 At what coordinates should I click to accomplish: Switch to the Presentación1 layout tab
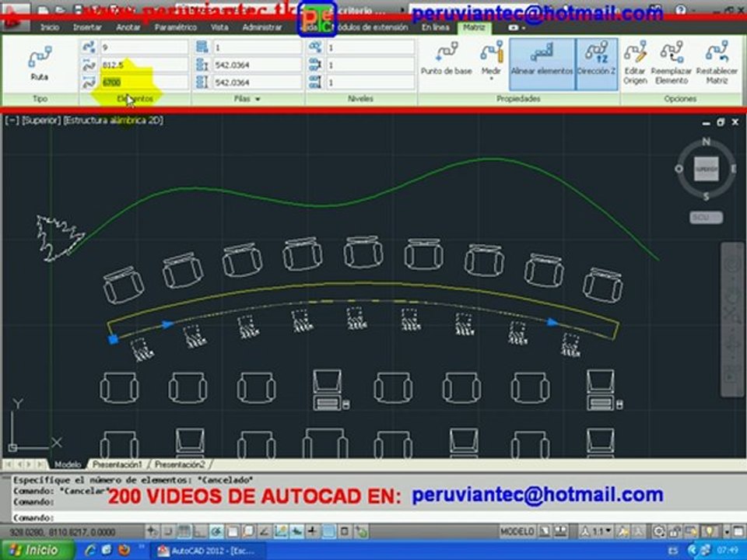pyautogui.click(x=117, y=464)
